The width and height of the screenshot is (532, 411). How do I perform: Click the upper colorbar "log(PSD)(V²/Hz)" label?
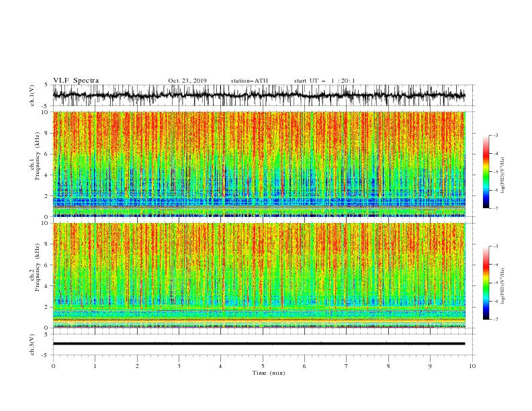[x=503, y=175]
